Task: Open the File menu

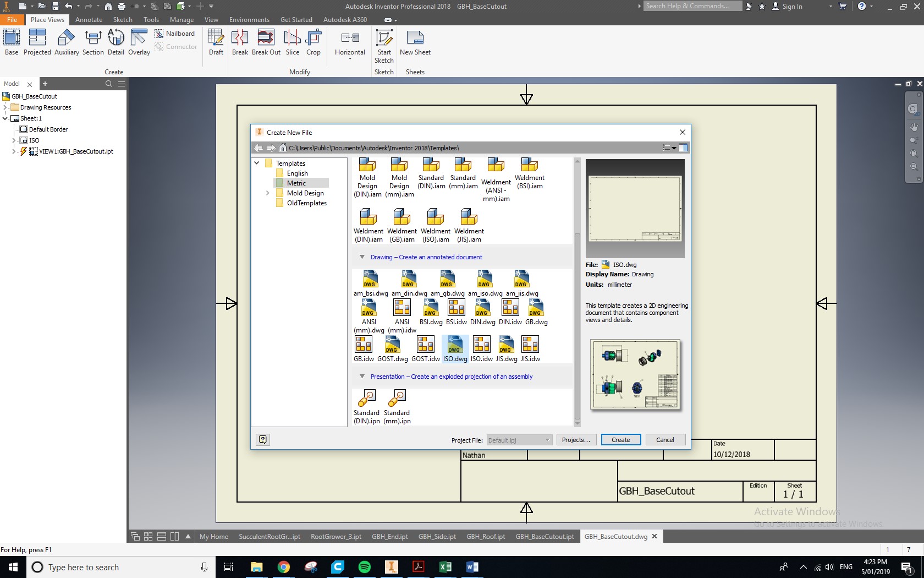Action: click(12, 19)
